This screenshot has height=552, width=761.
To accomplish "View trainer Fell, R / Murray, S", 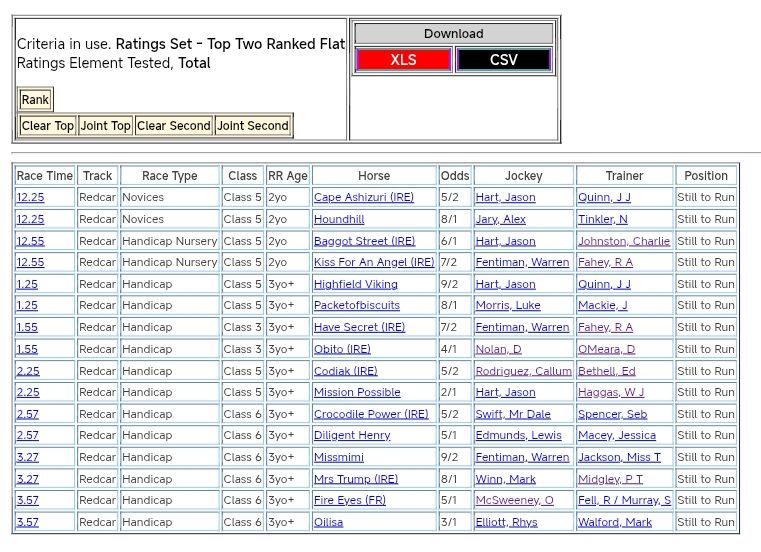I will pos(624,500).
